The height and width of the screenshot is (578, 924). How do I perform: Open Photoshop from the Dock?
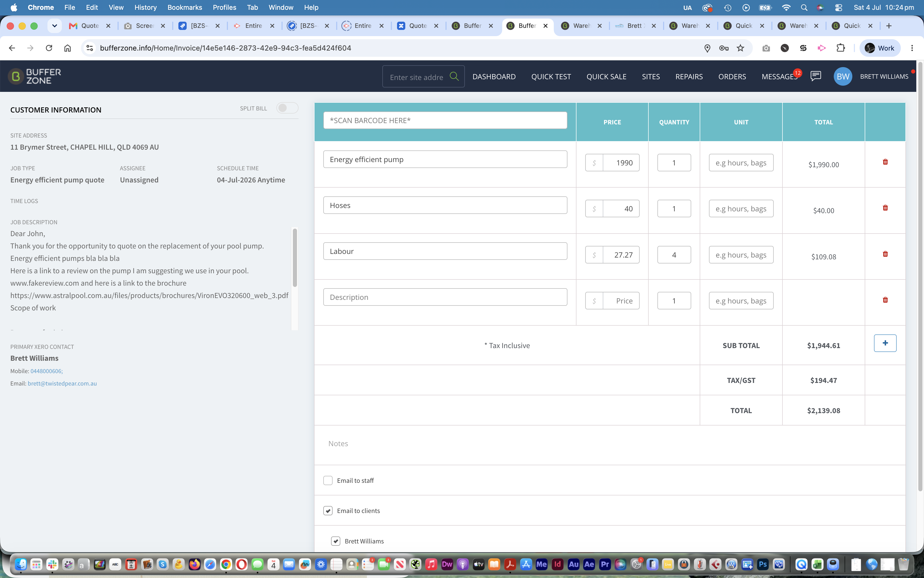763,564
